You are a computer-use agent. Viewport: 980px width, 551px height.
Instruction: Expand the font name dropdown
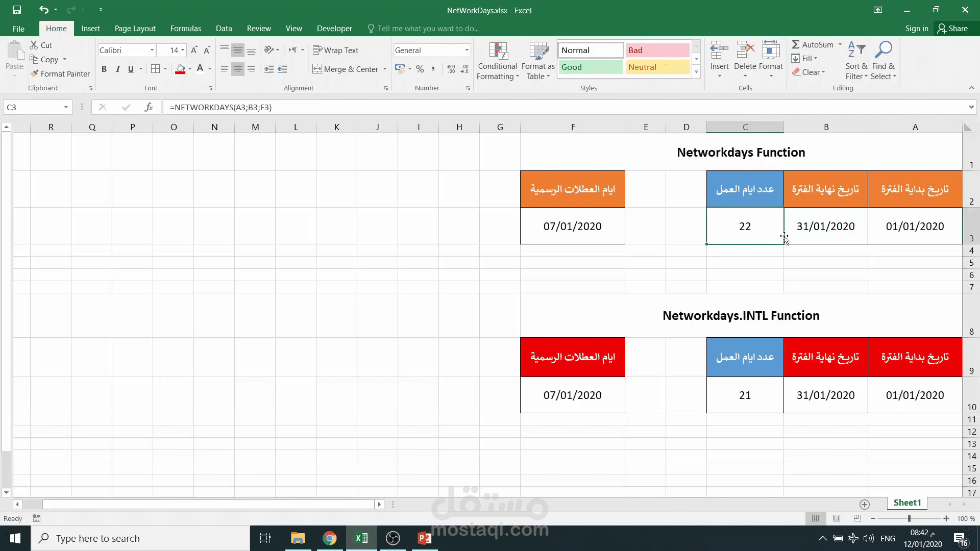[x=152, y=50]
